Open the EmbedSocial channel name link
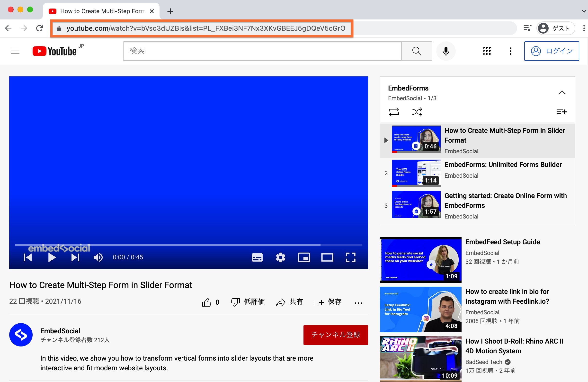Screen dimensions: 588x382 point(60,331)
